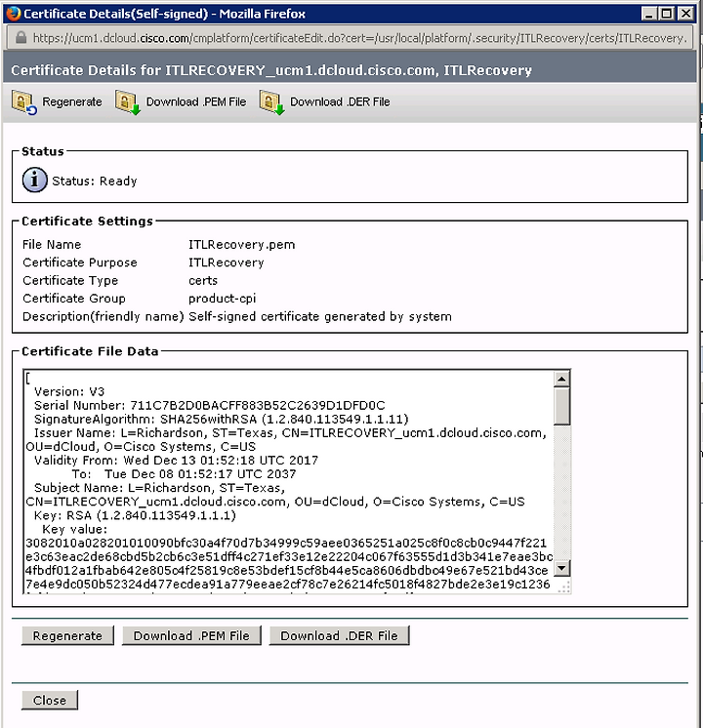Click the Certificate Group value product-cpi
This screenshot has height=728, width=703.
point(222,299)
